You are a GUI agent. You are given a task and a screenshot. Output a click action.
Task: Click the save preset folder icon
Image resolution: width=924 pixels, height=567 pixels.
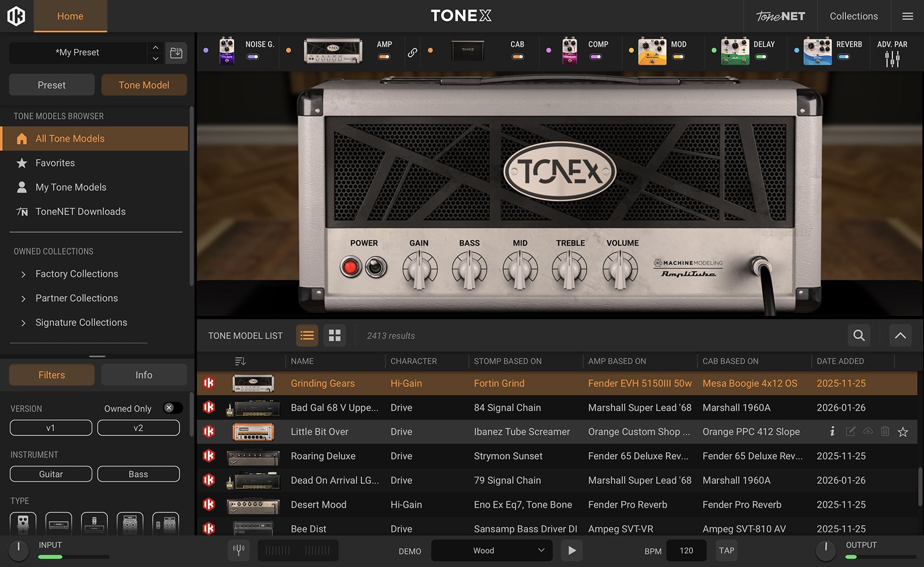pyautogui.click(x=176, y=52)
